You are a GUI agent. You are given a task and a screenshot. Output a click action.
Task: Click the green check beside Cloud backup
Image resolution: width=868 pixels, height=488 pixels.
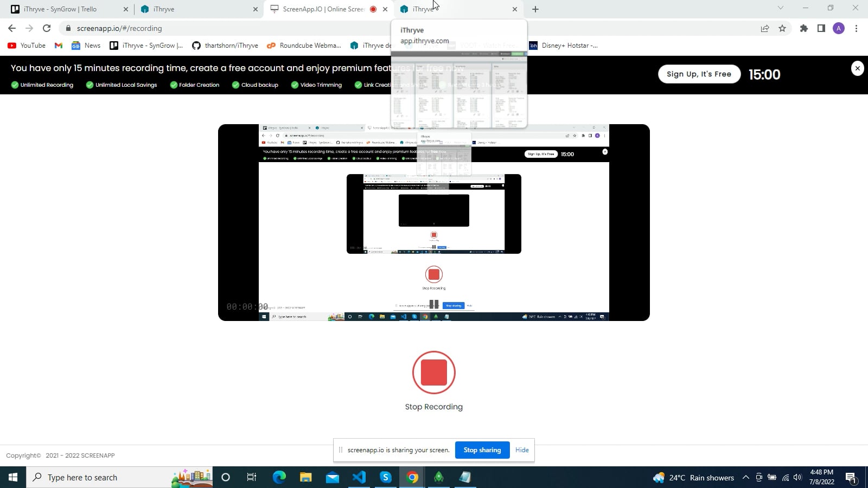[236, 85]
